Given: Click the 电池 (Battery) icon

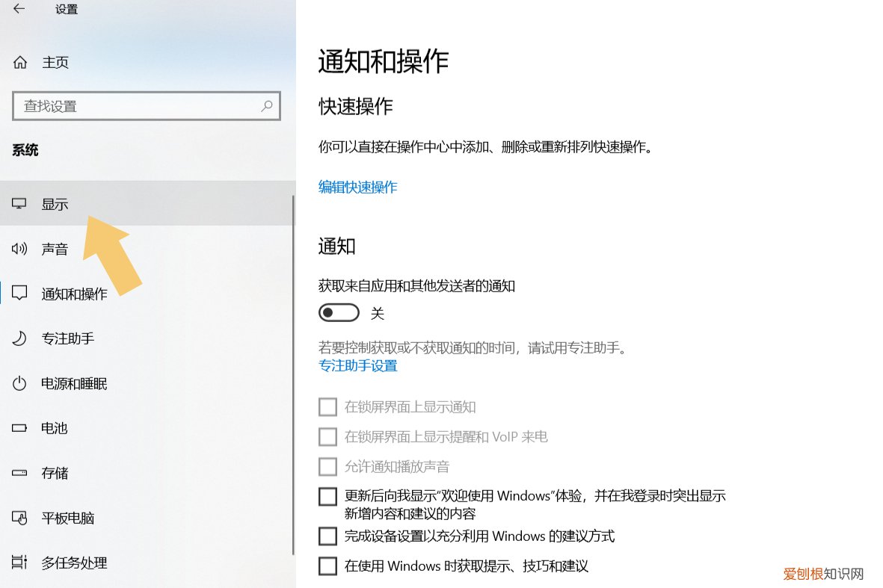Looking at the screenshot, I should pyautogui.click(x=18, y=428).
